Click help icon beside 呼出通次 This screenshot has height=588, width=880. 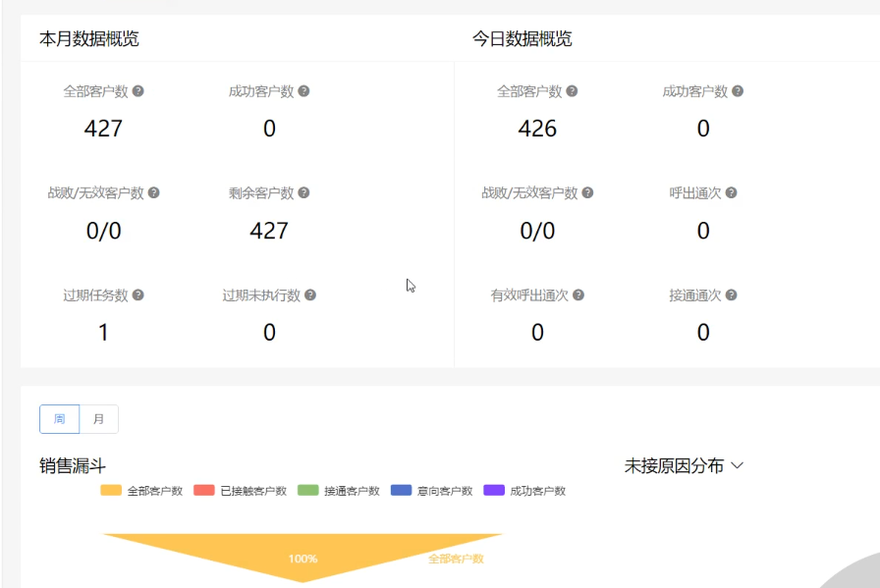(731, 192)
